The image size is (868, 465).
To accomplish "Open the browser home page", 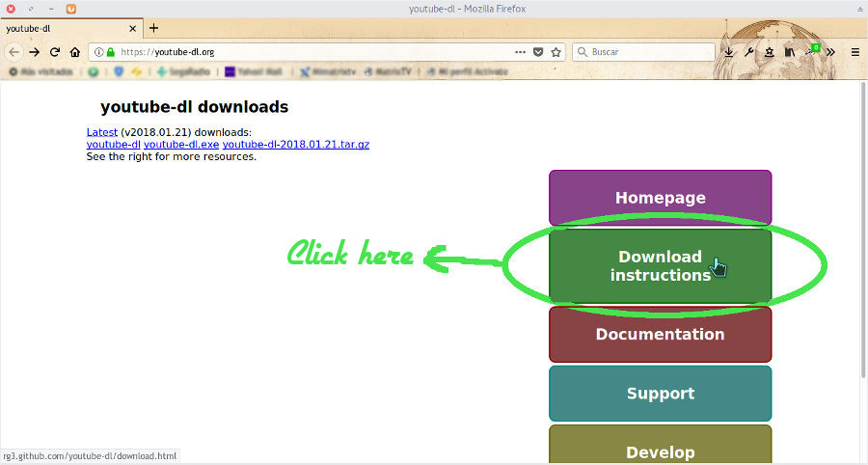I will click(x=74, y=52).
